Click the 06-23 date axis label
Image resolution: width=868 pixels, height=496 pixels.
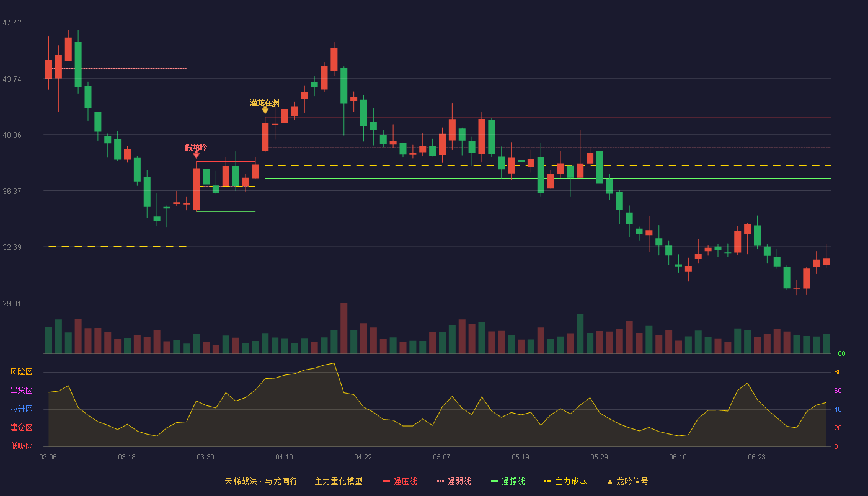[756, 457]
